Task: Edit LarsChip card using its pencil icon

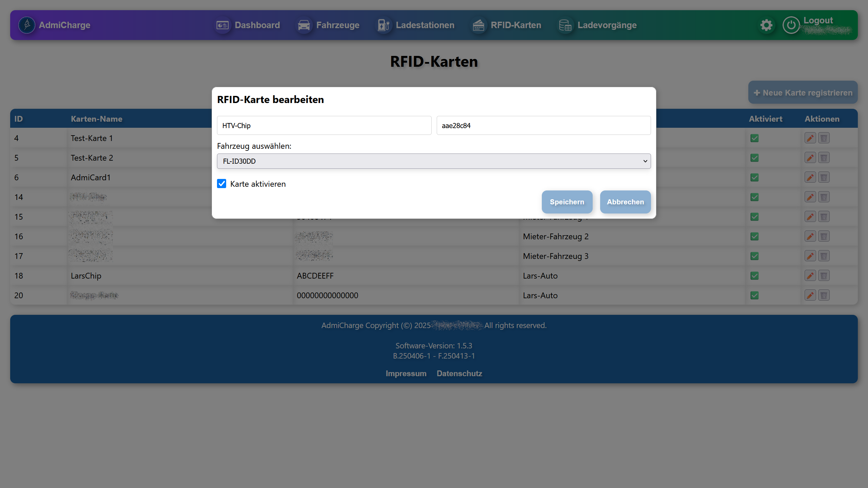Action: point(810,276)
